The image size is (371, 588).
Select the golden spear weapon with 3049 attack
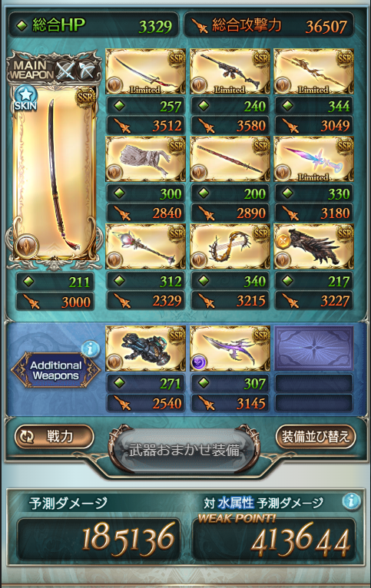(x=313, y=71)
